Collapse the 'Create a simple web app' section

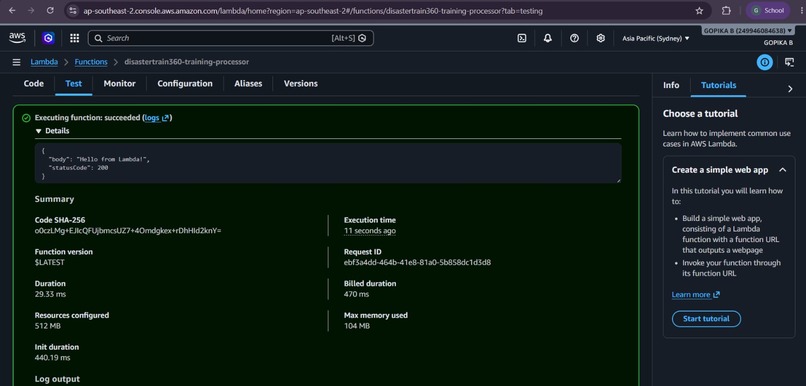[x=783, y=170]
